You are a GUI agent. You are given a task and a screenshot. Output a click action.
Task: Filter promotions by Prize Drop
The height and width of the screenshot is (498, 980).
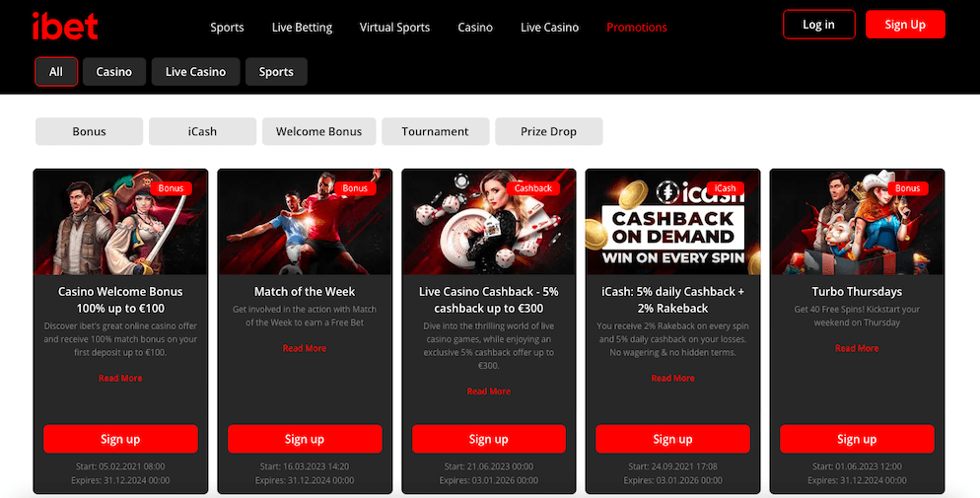pos(549,131)
